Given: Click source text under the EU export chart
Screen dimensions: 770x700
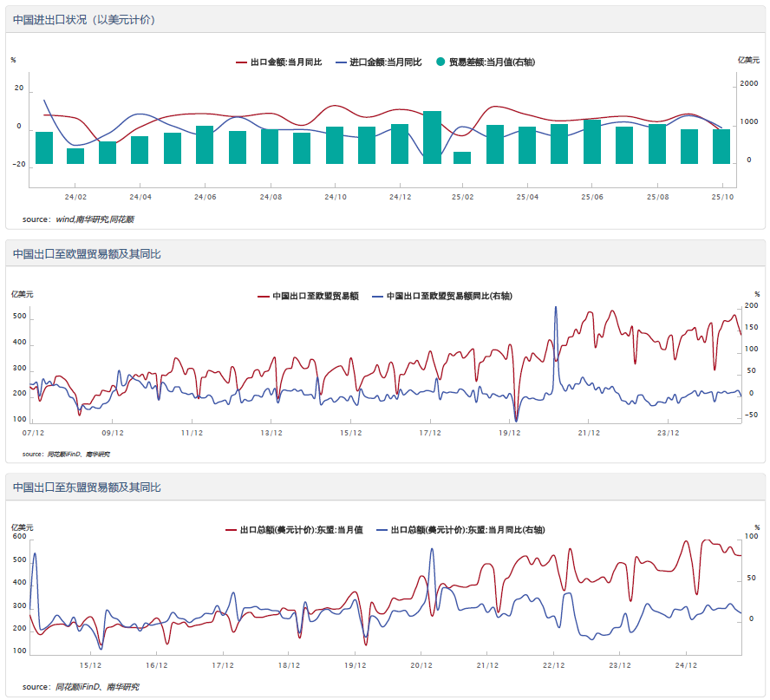Looking at the screenshot, I should [66, 454].
